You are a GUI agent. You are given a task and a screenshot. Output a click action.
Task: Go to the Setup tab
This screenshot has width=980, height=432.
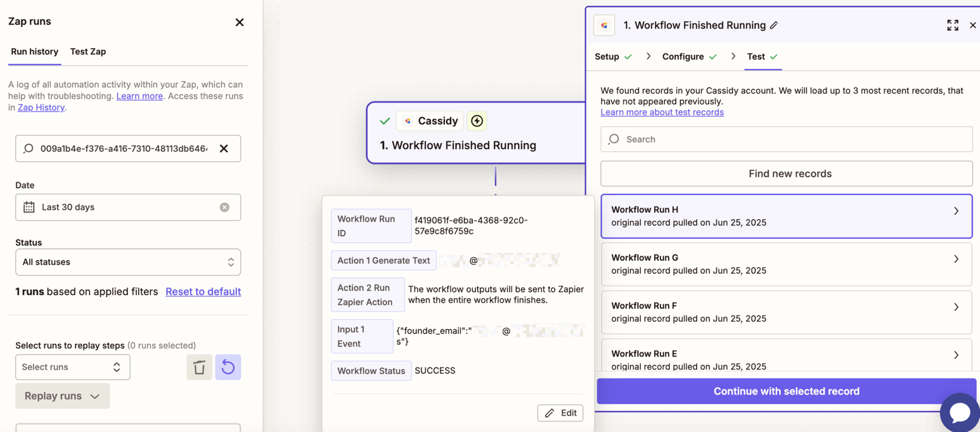click(613, 56)
